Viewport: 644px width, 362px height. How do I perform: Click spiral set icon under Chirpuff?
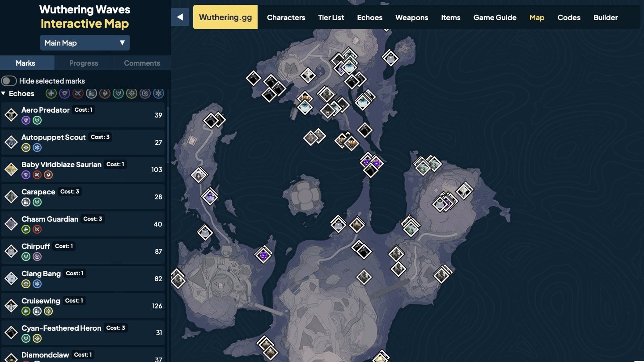pyautogui.click(x=37, y=257)
